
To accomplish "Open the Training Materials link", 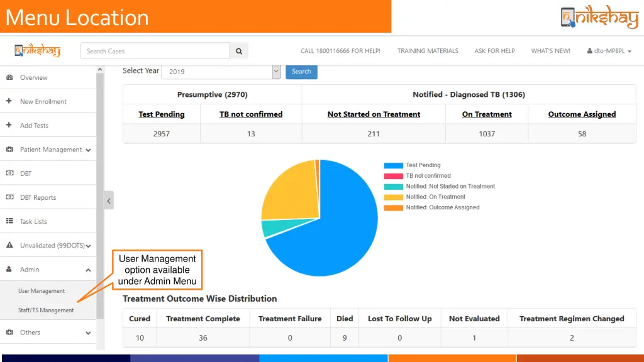I will point(428,51).
